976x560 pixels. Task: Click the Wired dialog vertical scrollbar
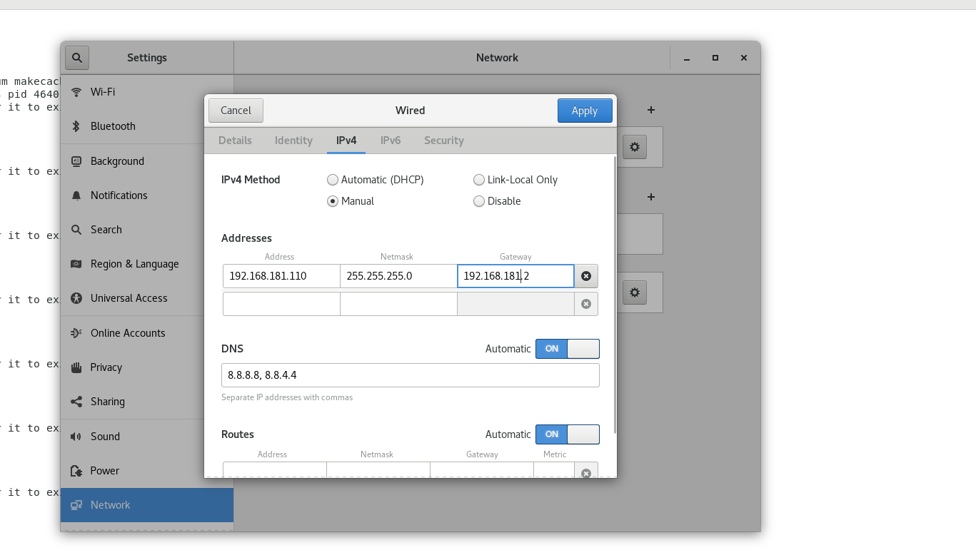click(614, 294)
